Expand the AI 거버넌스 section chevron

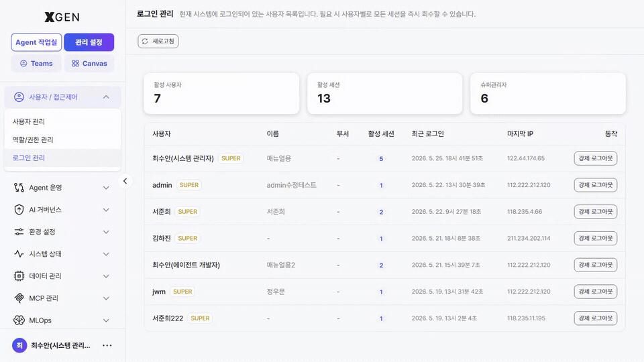point(106,210)
